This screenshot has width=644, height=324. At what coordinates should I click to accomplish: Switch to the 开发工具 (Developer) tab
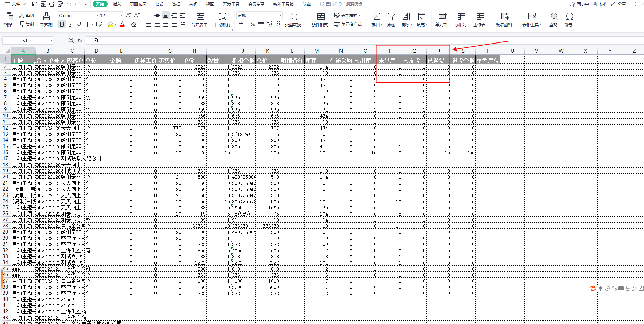[231, 4]
